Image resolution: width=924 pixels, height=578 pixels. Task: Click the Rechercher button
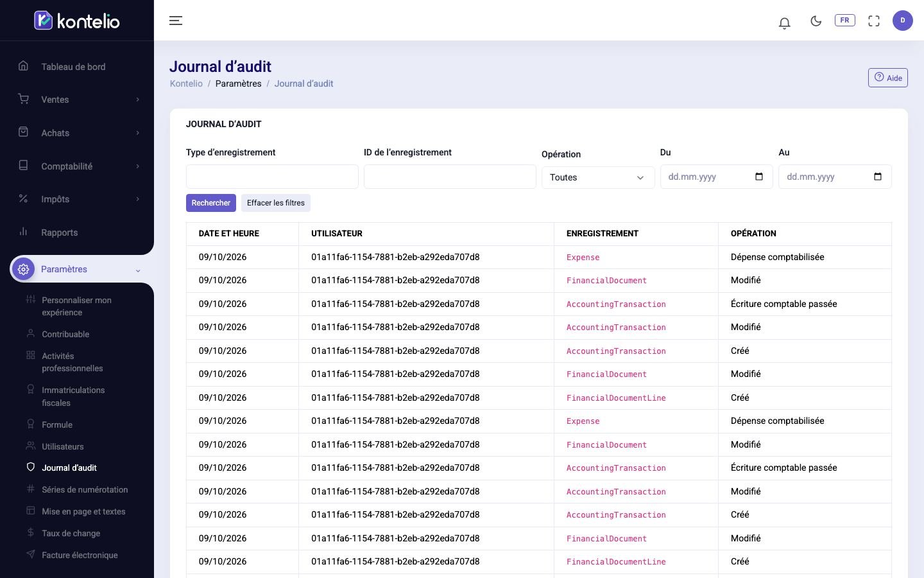pos(211,203)
